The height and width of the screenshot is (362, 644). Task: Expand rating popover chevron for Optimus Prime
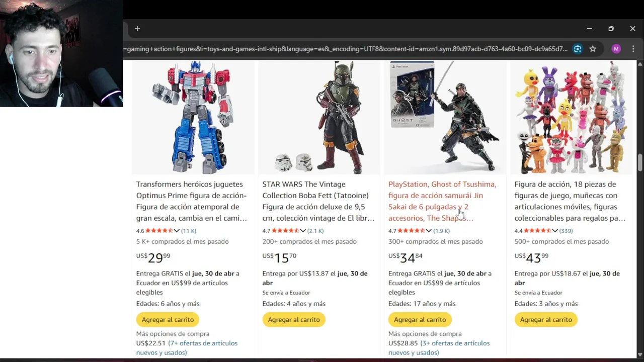tap(177, 231)
